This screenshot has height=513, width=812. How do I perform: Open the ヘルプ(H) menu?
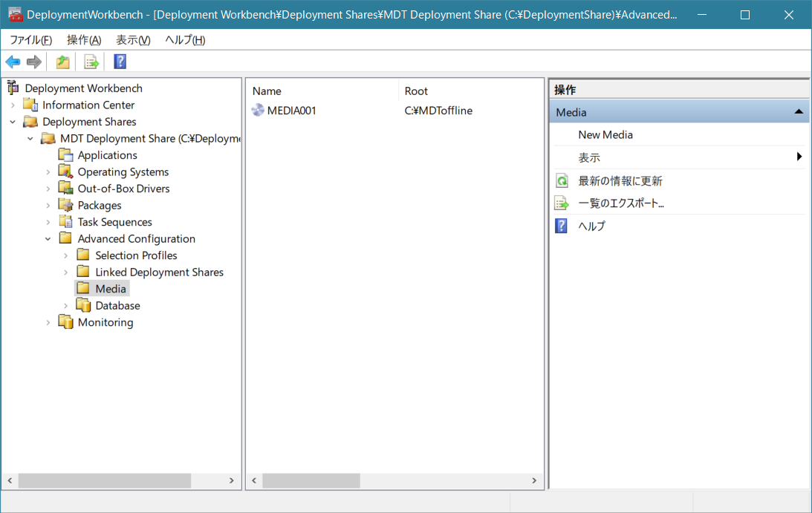[x=185, y=40]
